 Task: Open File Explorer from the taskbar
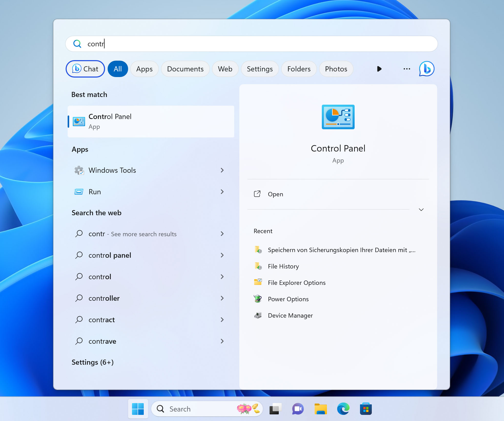[321, 409]
